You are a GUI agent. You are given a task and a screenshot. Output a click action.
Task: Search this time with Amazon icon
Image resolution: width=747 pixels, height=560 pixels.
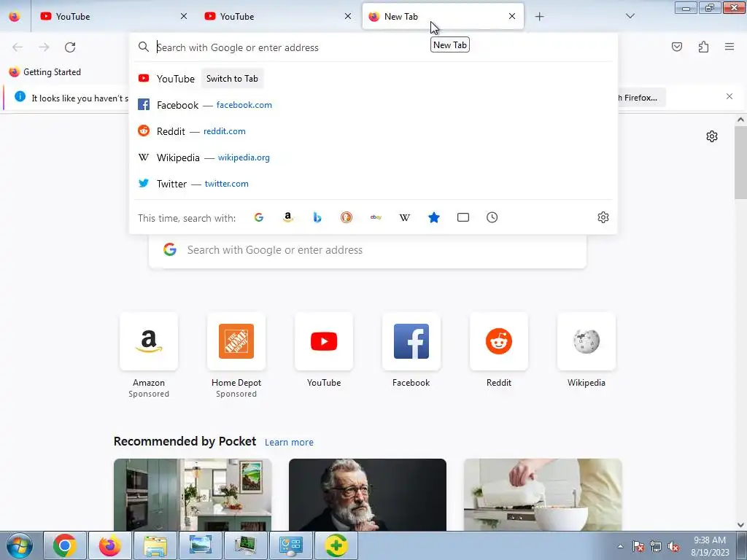click(287, 217)
